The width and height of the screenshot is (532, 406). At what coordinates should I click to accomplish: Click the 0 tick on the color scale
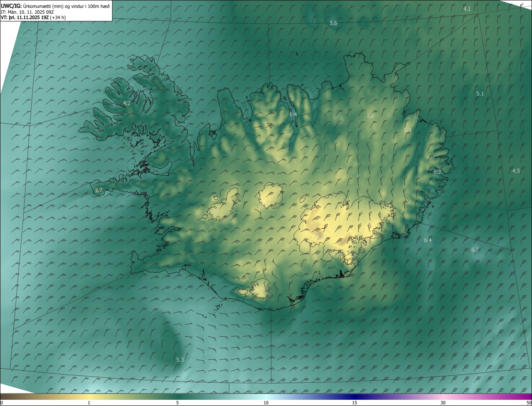click(2, 403)
